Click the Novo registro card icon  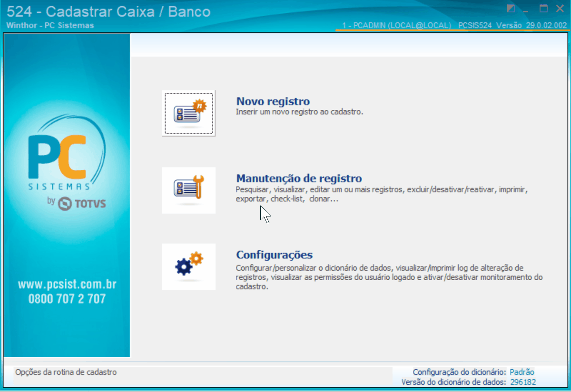coord(188,113)
